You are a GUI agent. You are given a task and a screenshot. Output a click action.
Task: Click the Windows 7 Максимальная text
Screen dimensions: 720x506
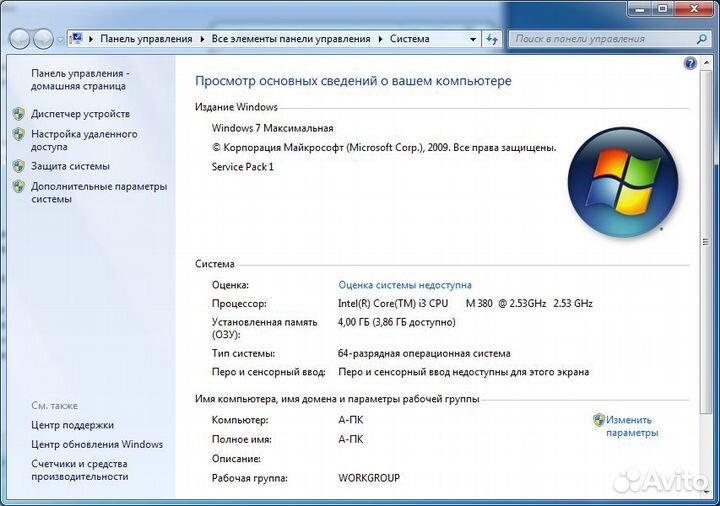[272, 129]
